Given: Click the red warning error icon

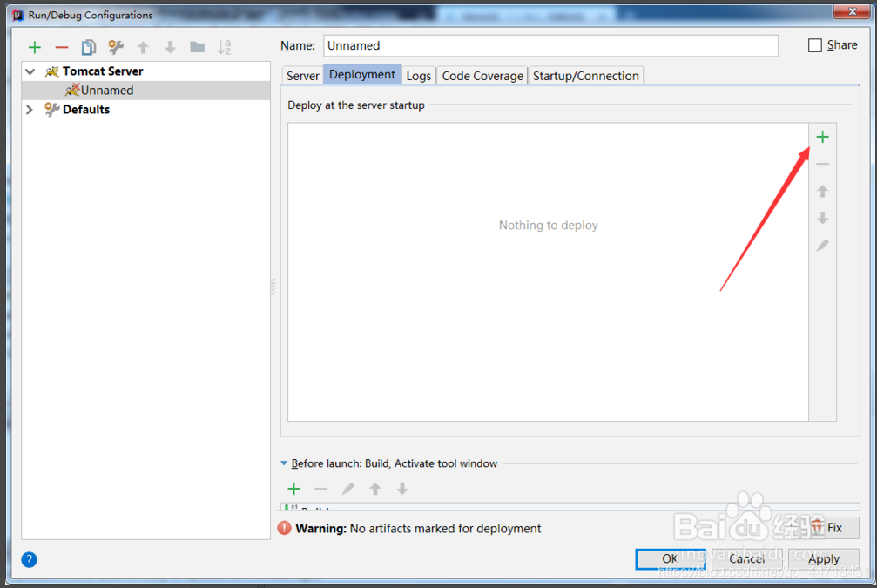Looking at the screenshot, I should tap(284, 528).
